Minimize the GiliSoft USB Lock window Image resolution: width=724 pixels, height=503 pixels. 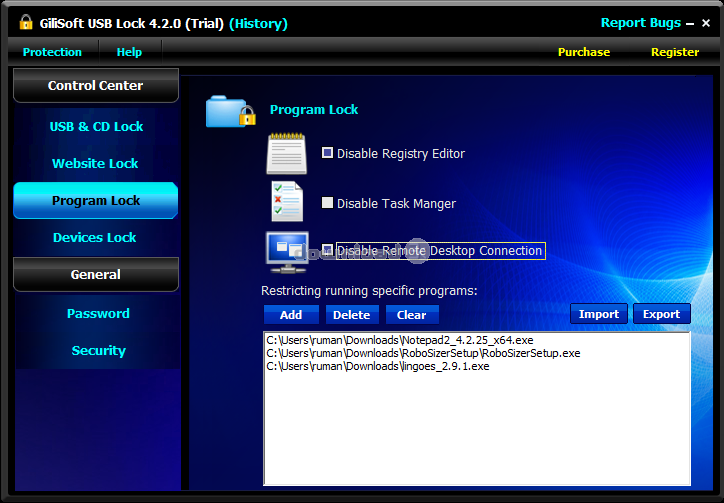tap(690, 24)
